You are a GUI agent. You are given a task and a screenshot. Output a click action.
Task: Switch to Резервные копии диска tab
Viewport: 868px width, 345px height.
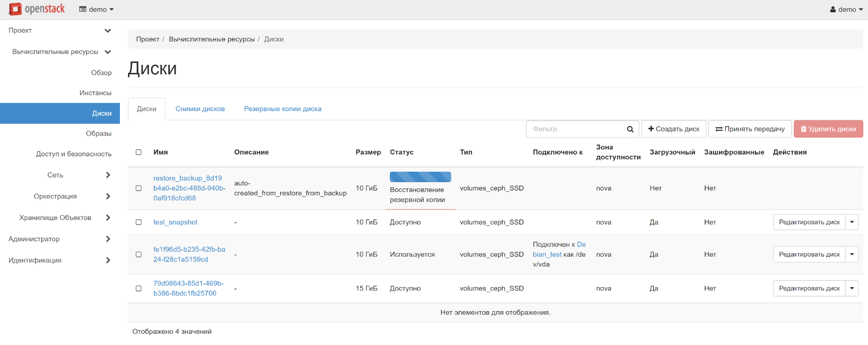click(x=283, y=109)
